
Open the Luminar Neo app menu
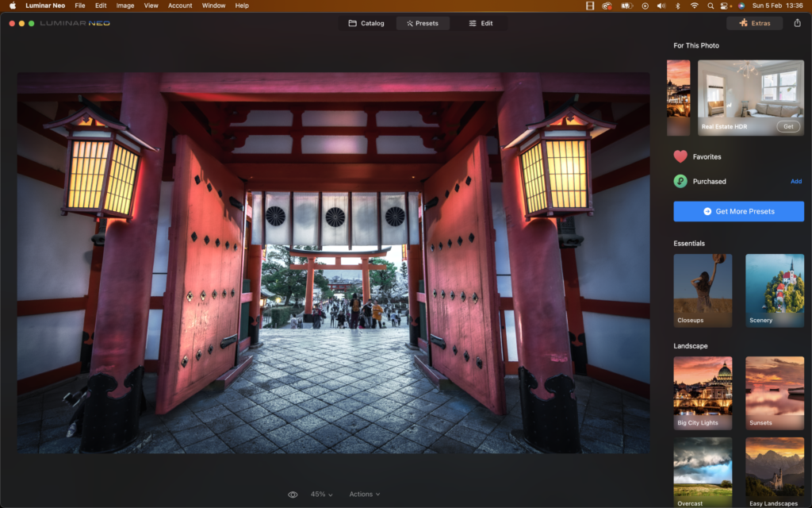(x=45, y=6)
